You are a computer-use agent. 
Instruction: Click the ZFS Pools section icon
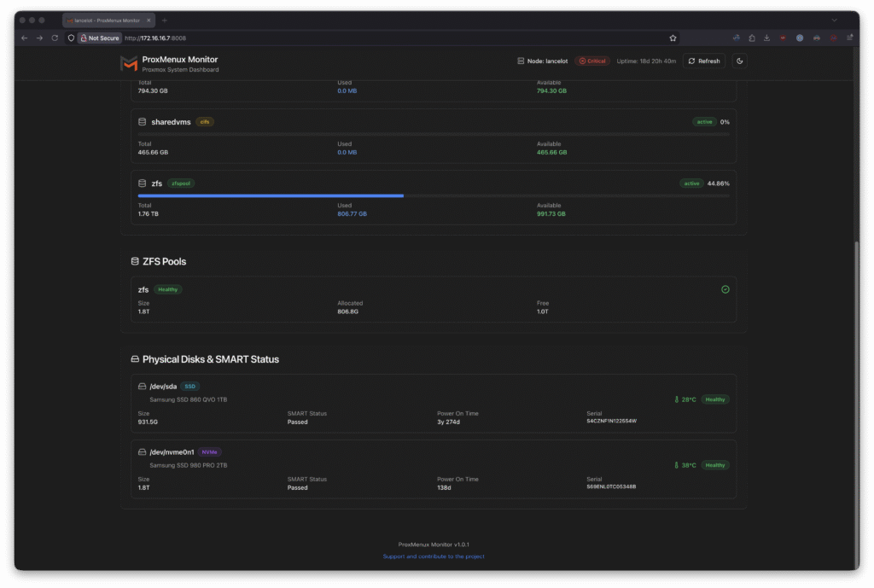135,261
